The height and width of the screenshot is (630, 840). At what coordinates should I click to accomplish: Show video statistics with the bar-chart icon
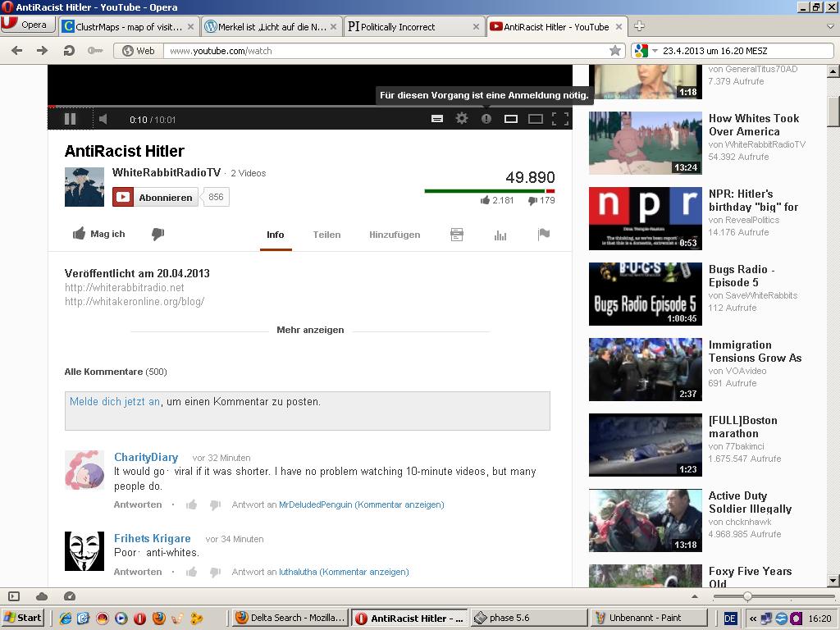[500, 235]
